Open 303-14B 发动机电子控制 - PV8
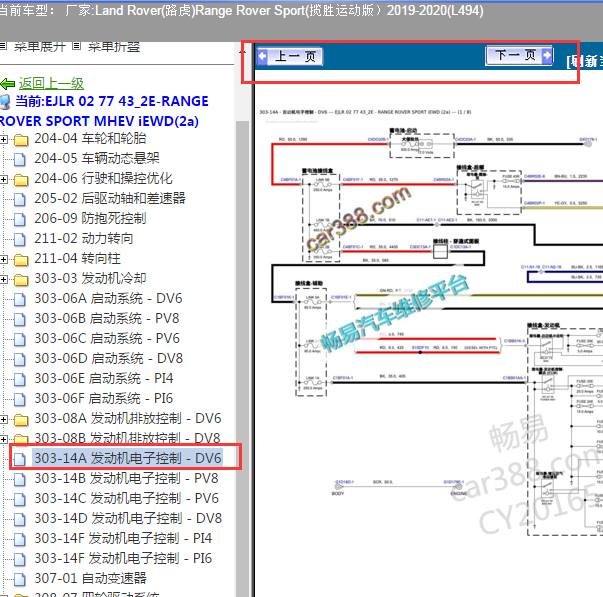Viewport: 603px width, 597px height. (x=126, y=478)
